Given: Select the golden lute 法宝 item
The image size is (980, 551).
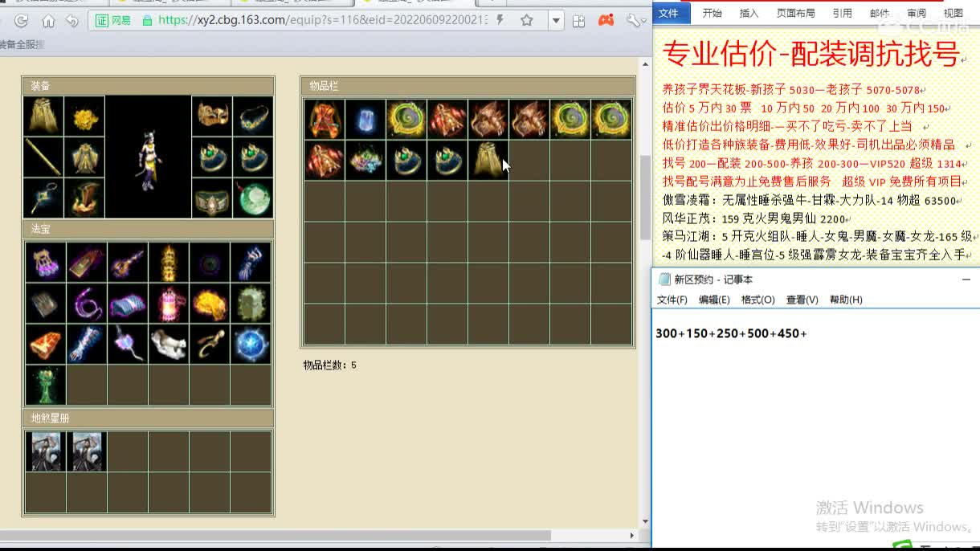Looking at the screenshot, I should coord(128,263).
